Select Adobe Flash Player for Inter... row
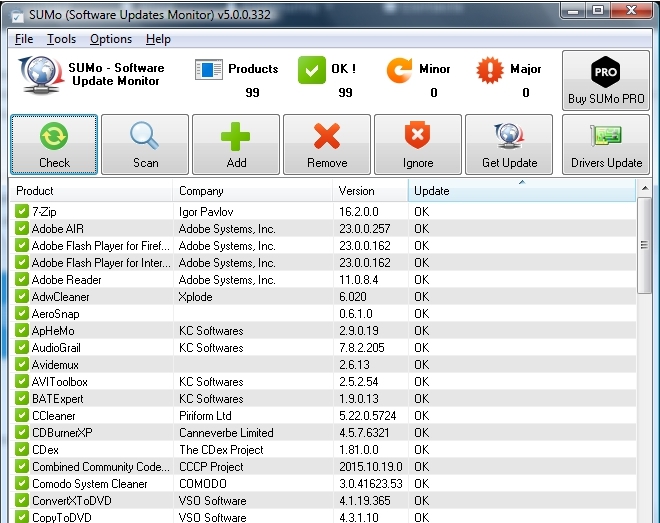The image size is (660, 523). click(323, 263)
